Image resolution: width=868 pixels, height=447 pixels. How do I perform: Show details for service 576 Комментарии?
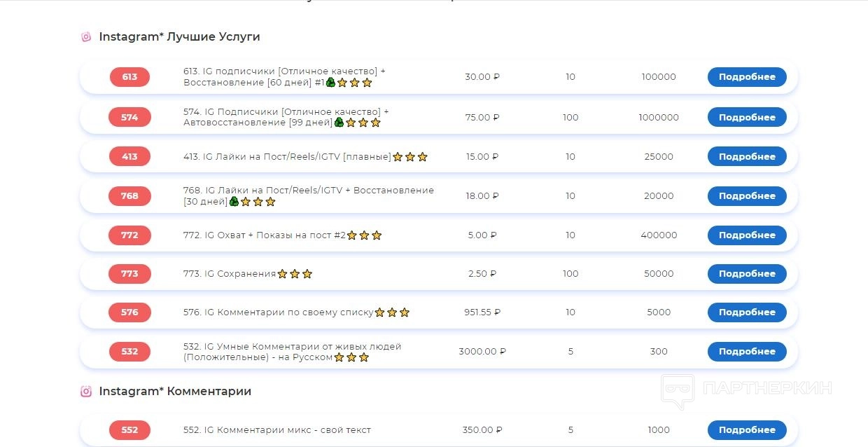747,312
